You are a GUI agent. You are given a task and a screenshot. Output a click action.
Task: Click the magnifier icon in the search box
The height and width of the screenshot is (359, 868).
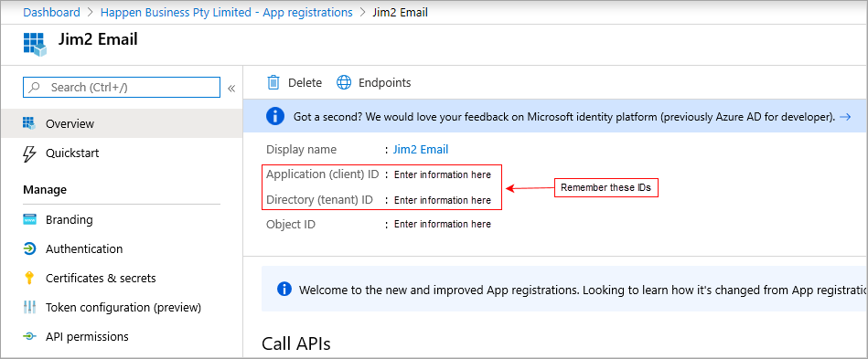tap(35, 88)
